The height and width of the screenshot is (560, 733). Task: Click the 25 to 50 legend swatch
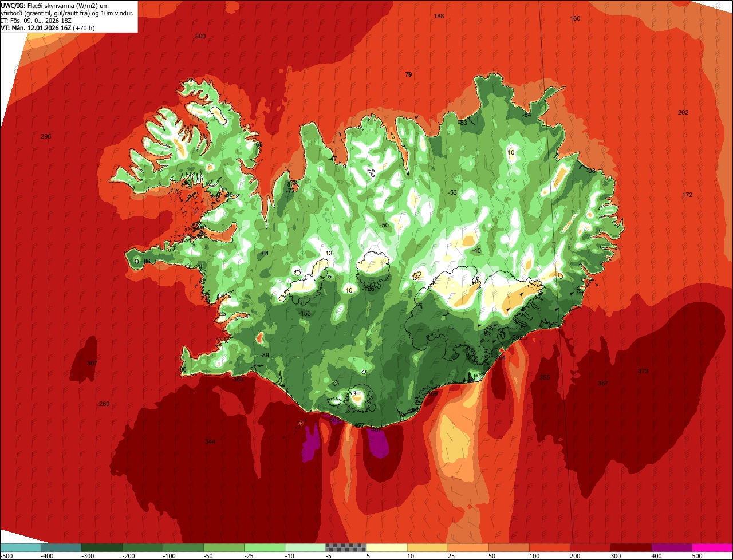pos(467,547)
